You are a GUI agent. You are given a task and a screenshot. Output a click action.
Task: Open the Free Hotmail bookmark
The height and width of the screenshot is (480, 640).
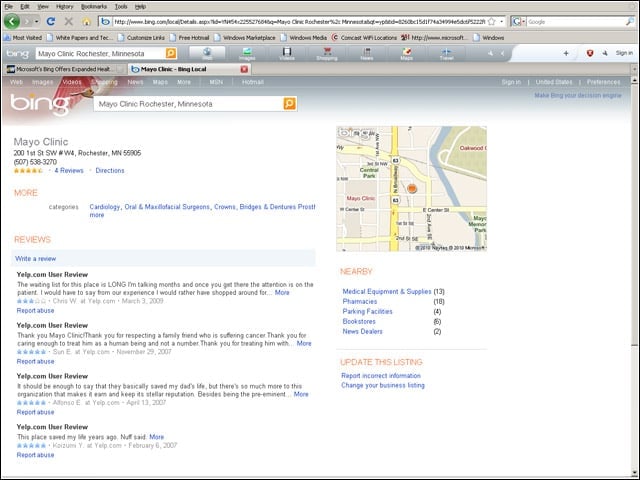[x=189, y=38]
